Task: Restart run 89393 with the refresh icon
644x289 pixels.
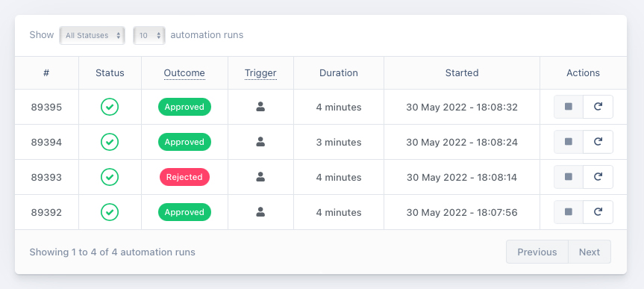Action: pos(598,177)
